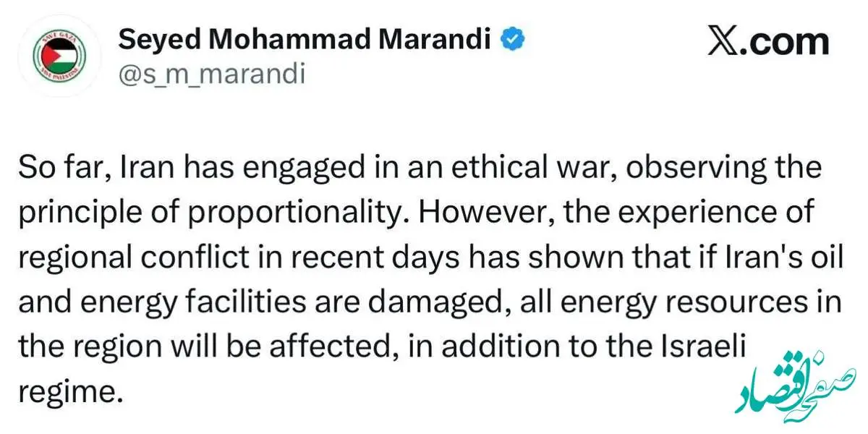Open the Save Gaza profile avatar
868x434 pixels.
click(x=59, y=56)
